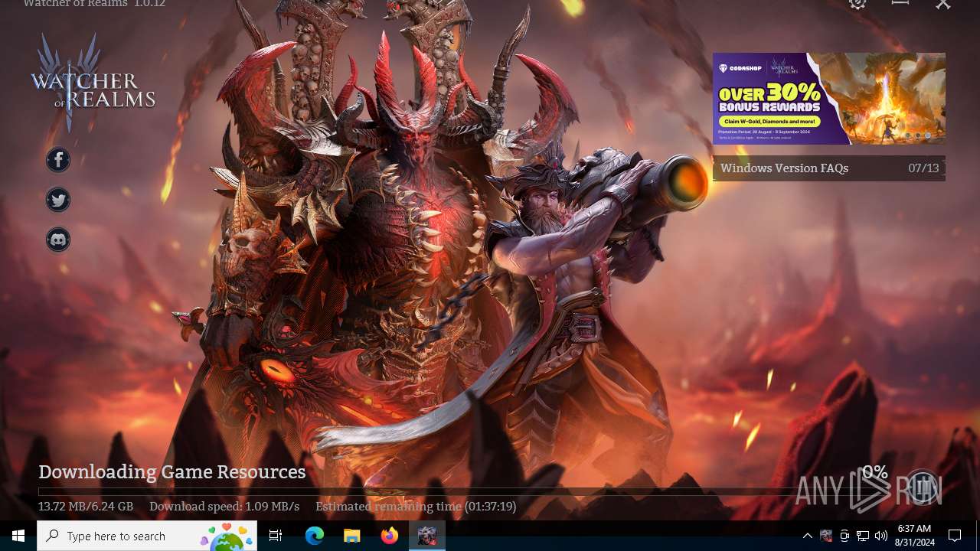Open the Codashop bonus rewards banner

(x=829, y=99)
